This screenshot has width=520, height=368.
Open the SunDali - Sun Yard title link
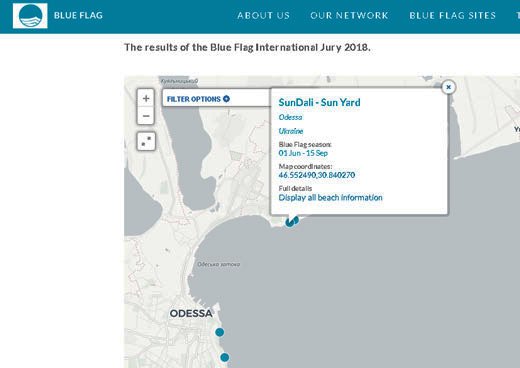coord(319,102)
